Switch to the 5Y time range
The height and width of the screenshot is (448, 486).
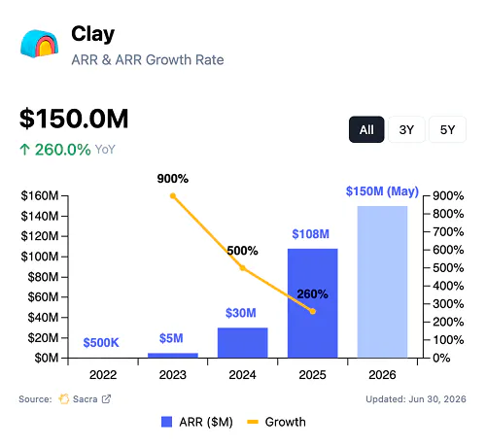coord(447,129)
